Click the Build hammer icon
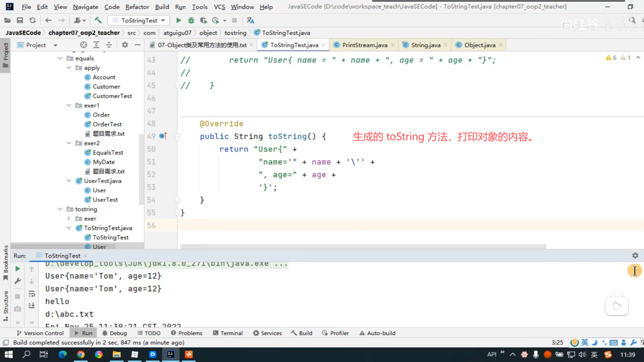 [98, 20]
